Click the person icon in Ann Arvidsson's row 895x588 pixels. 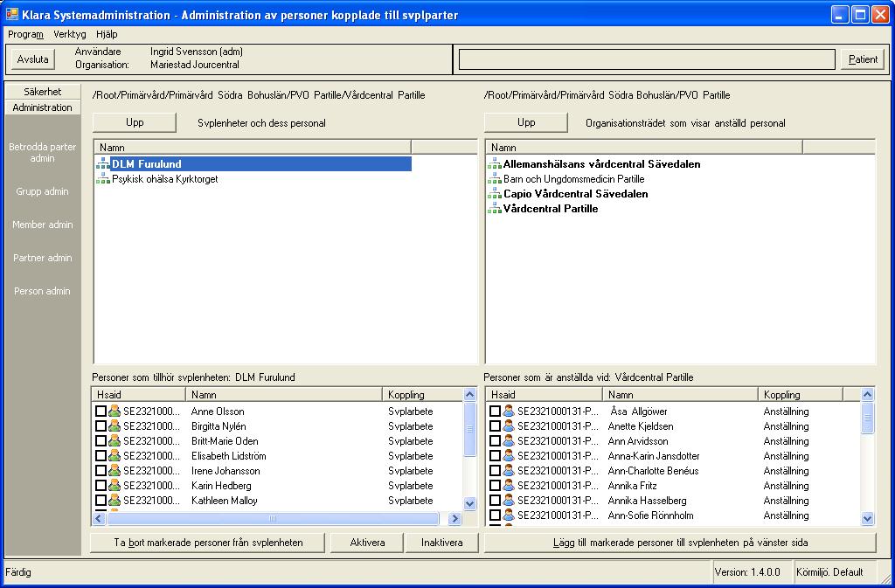click(509, 441)
